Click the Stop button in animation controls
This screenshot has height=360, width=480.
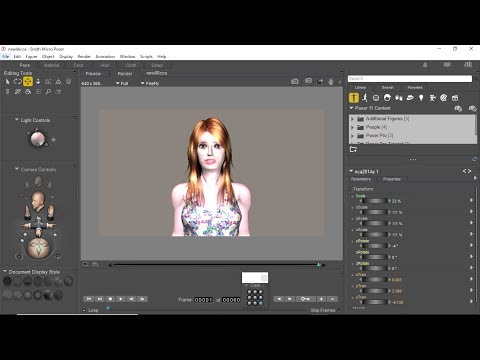[x=110, y=299]
